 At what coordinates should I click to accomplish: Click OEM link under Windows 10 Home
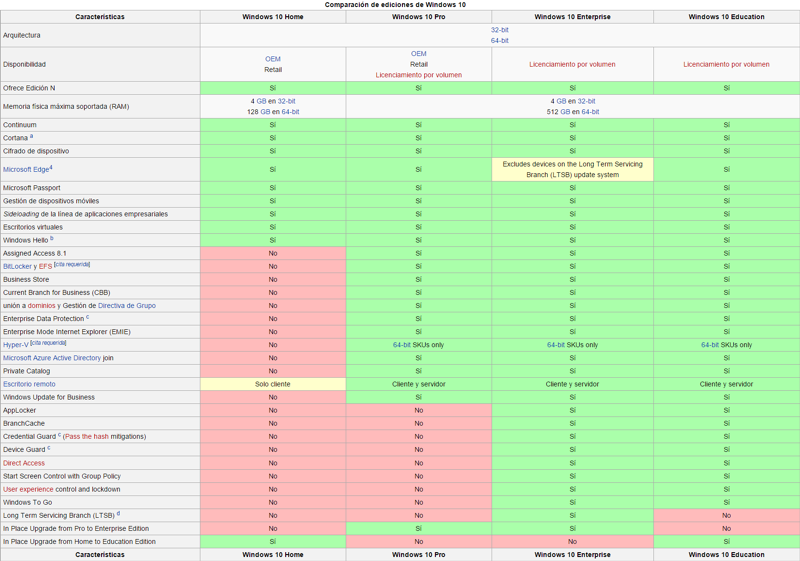273,59
